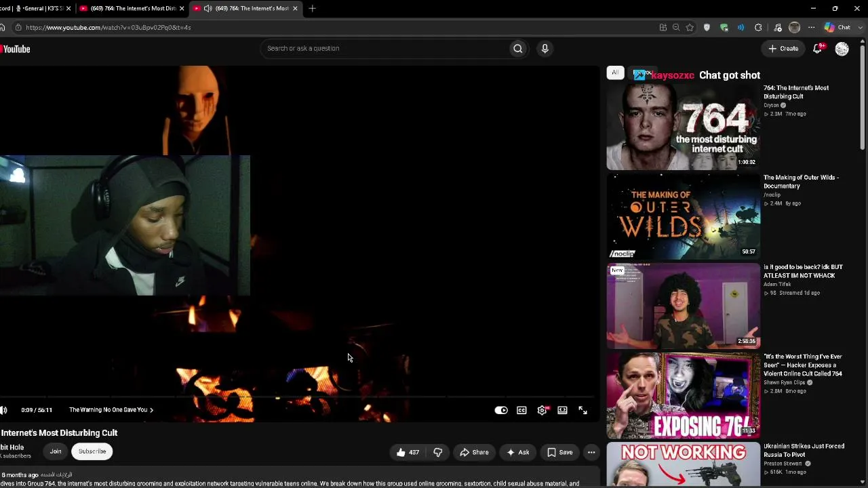
Task: Mute the video with the volume icon
Action: pos(3,410)
